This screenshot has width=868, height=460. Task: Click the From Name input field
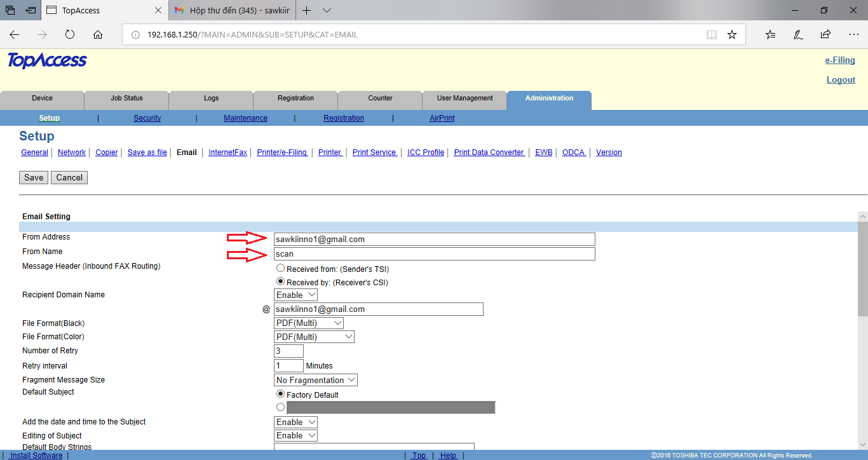(x=435, y=254)
